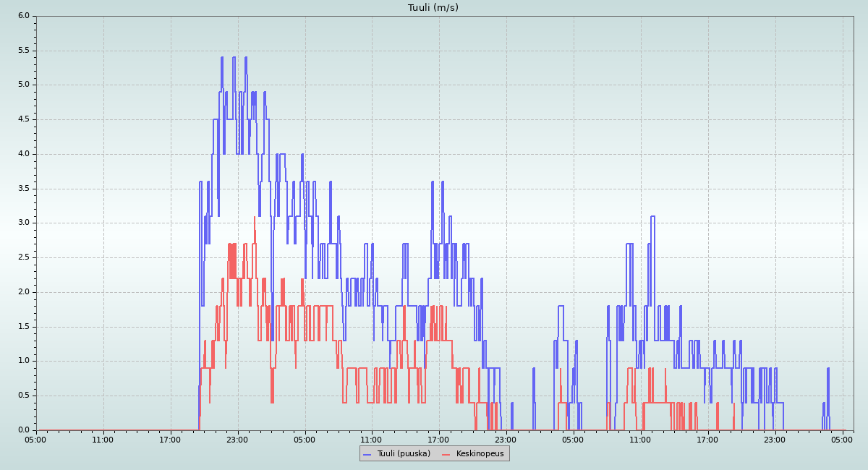This screenshot has width=868, height=470.
Task: Click the 6.0 label on y-axis
Action: (x=23, y=15)
